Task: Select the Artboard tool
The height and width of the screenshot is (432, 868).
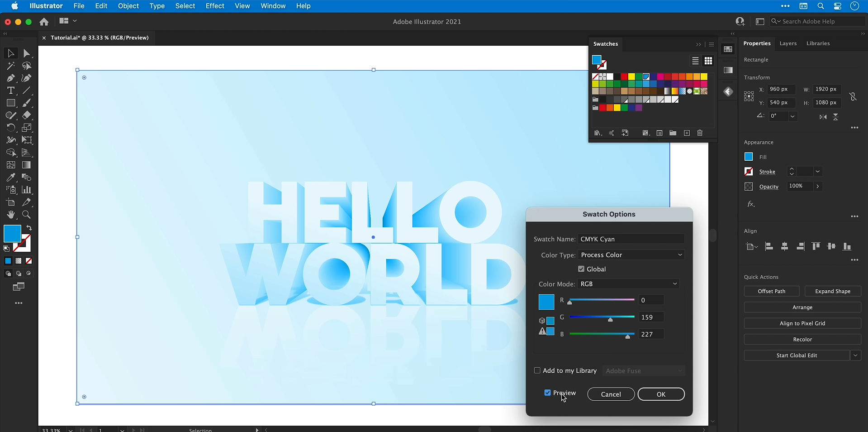Action: [10, 202]
